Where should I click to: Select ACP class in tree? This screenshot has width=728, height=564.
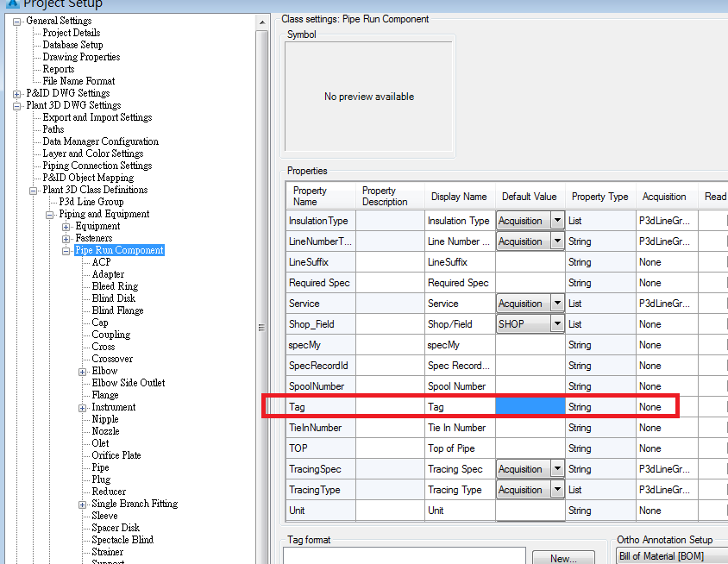(x=101, y=262)
